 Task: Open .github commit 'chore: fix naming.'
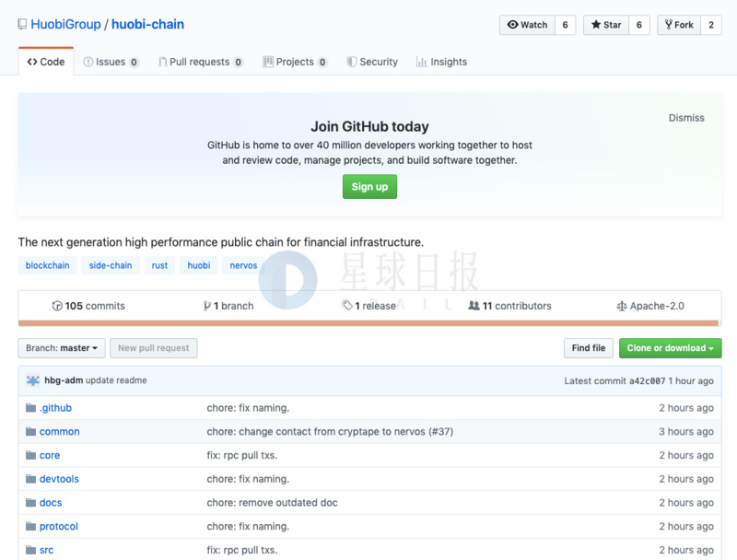click(x=248, y=408)
